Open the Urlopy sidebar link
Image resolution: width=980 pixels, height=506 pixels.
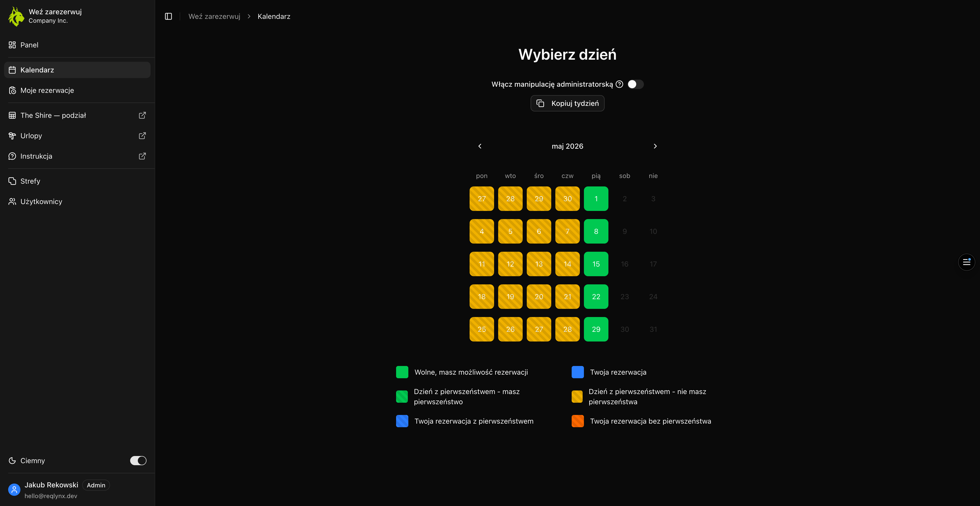click(x=77, y=136)
